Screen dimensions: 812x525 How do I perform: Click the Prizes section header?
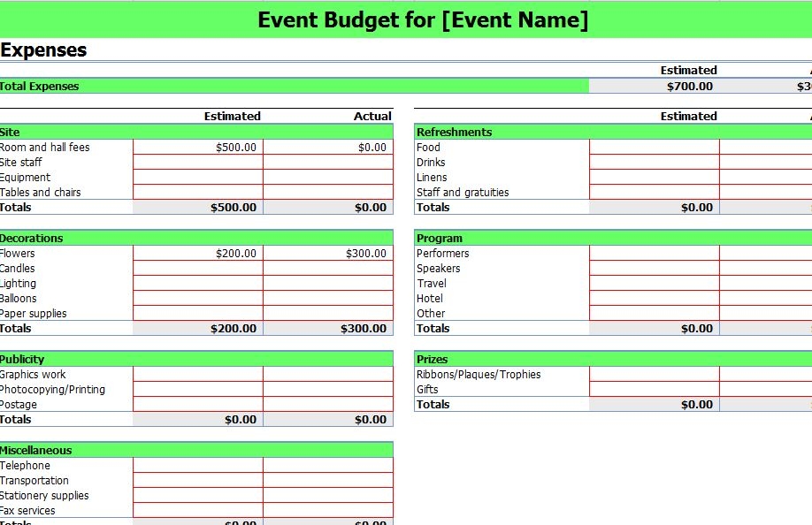(x=613, y=359)
